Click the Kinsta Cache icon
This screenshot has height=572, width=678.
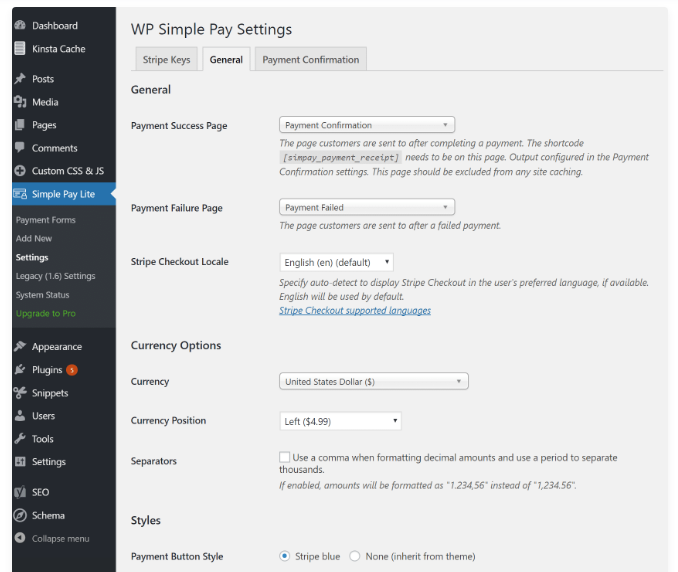[20, 48]
